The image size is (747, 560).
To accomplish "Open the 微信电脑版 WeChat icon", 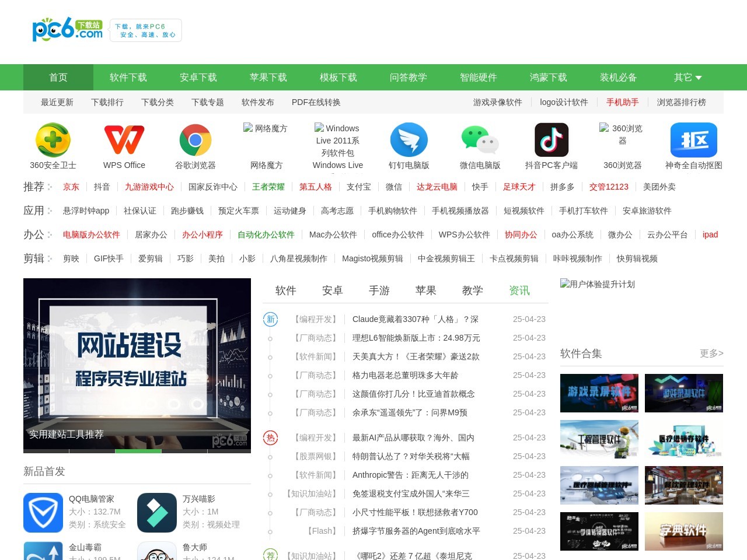I will [x=480, y=140].
